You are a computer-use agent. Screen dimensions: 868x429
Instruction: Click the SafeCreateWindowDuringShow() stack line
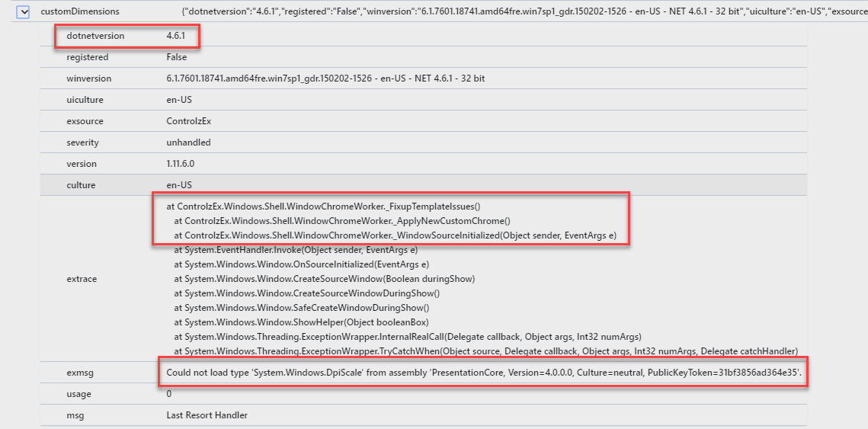click(x=302, y=307)
